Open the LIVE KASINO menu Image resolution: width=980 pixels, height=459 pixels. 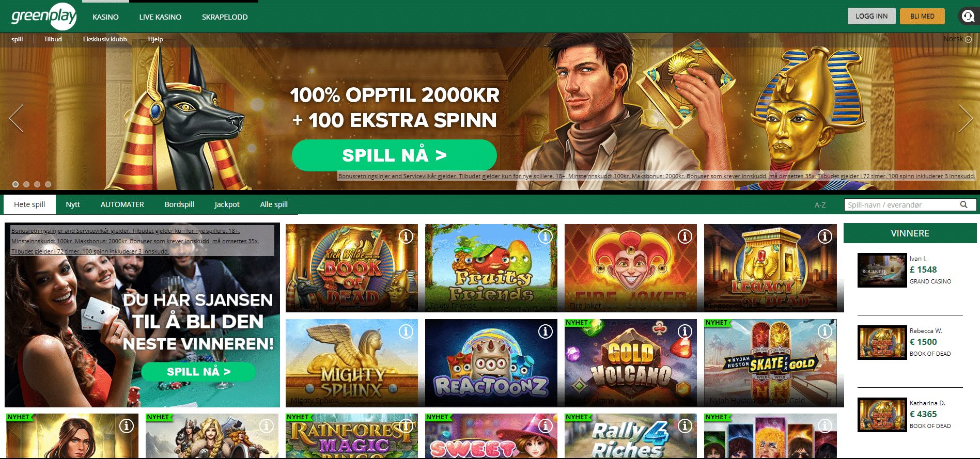point(160,17)
